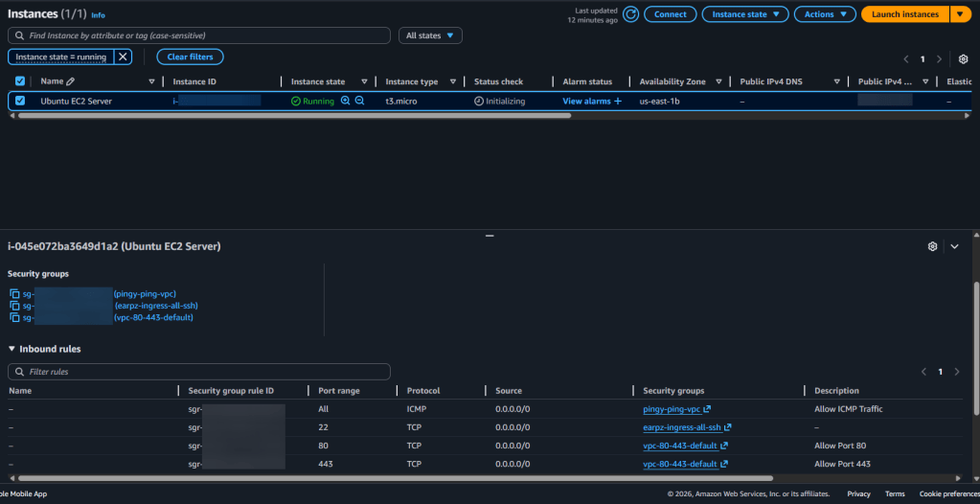Zoom in on Running instance state filter

click(346, 101)
